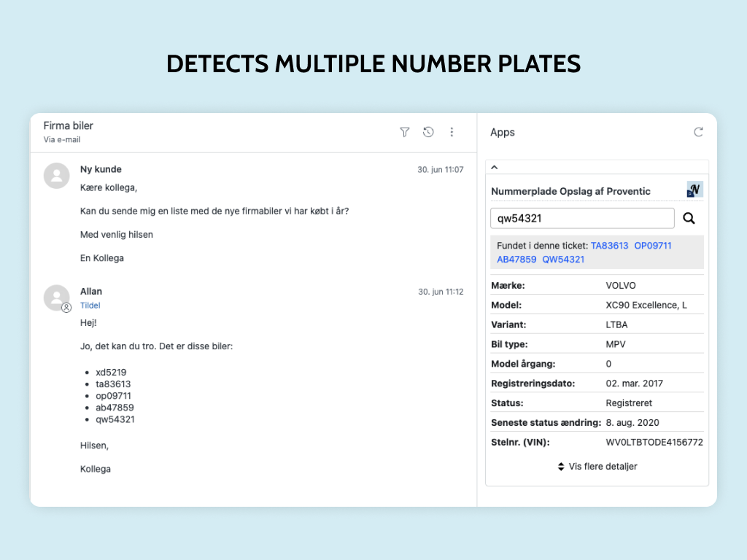Refresh the Apps panel
Image resolution: width=747 pixels, height=560 pixels.
point(698,132)
